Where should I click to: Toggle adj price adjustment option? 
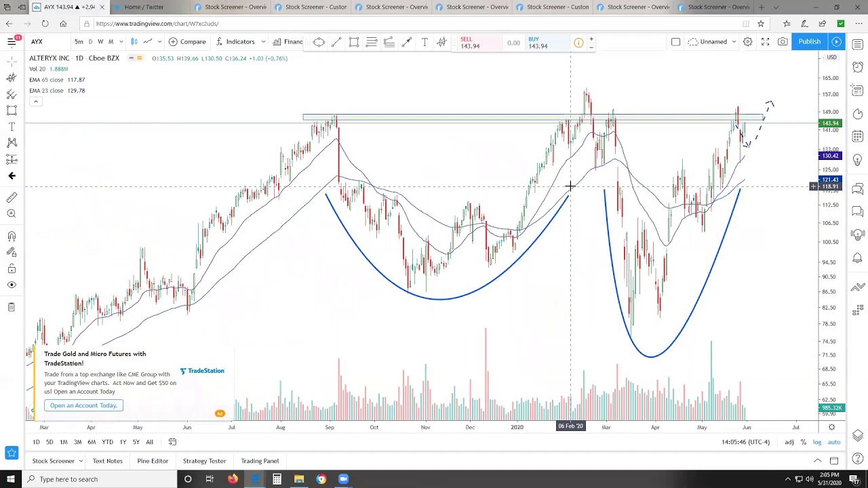789,442
